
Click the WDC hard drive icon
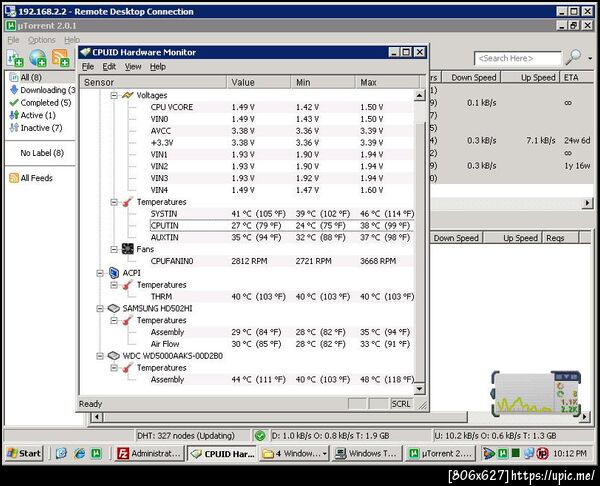[114, 356]
